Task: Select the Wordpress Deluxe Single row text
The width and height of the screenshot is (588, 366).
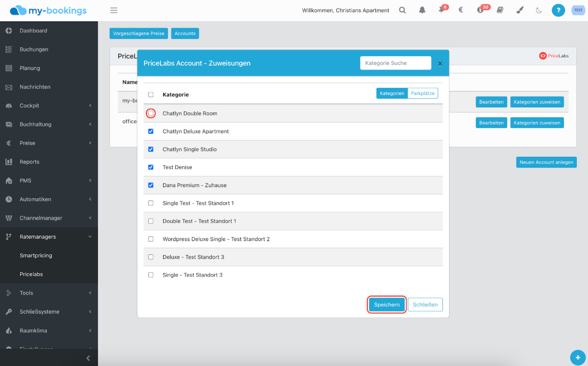Action: [216, 239]
